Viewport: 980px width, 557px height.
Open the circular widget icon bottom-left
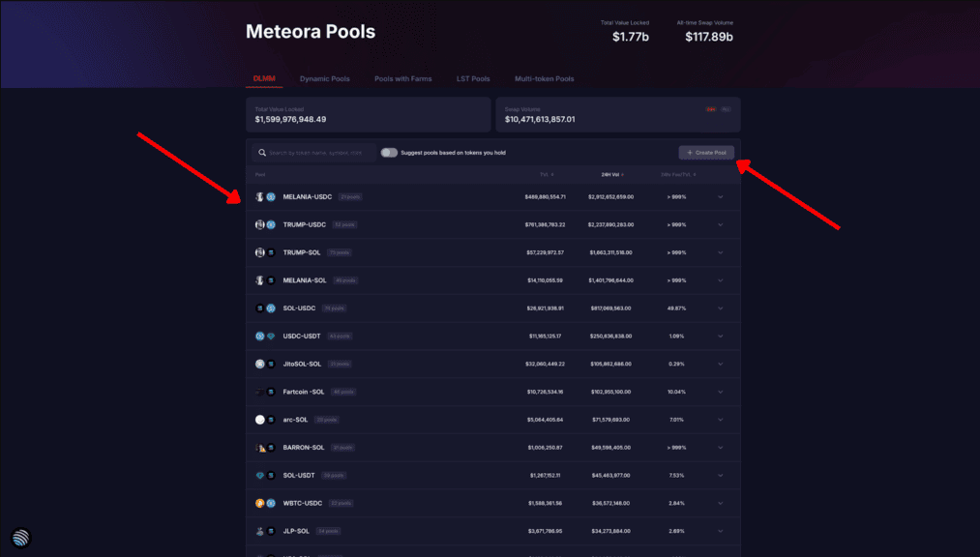[x=20, y=539]
